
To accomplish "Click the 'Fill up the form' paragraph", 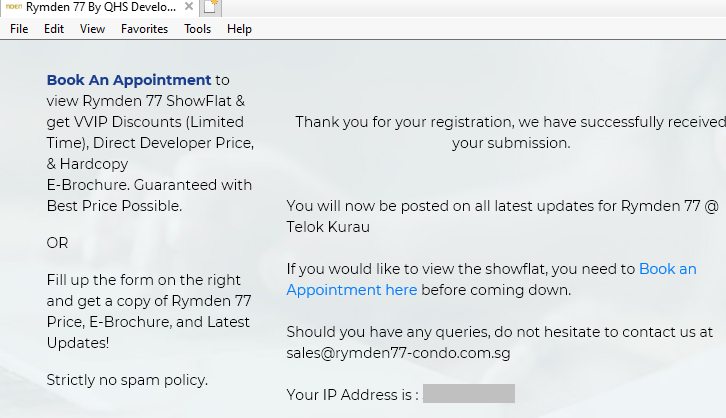I will point(149,311).
